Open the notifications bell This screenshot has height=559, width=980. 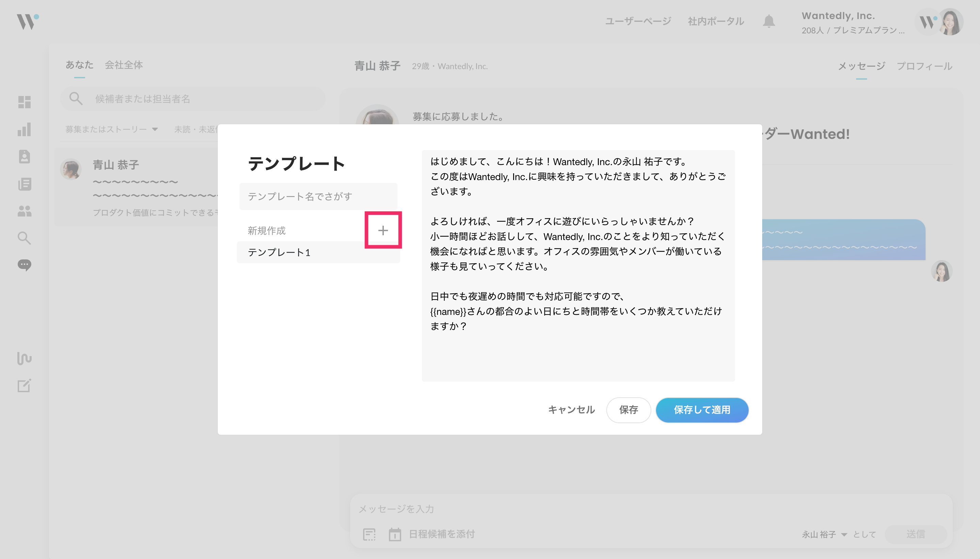click(x=769, y=21)
